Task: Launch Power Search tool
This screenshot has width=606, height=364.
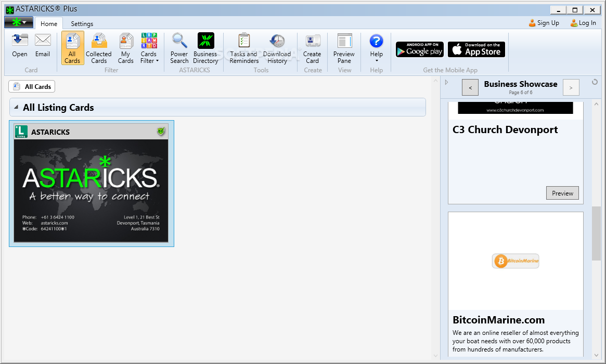Action: (x=179, y=48)
